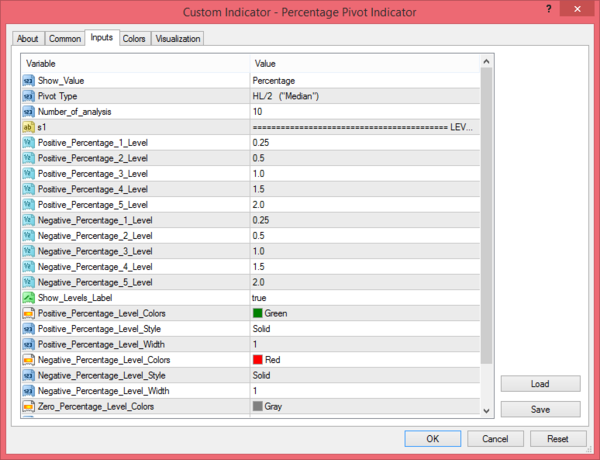
Task: Pick the Gray zero level color swatch
Action: pyautogui.click(x=258, y=406)
